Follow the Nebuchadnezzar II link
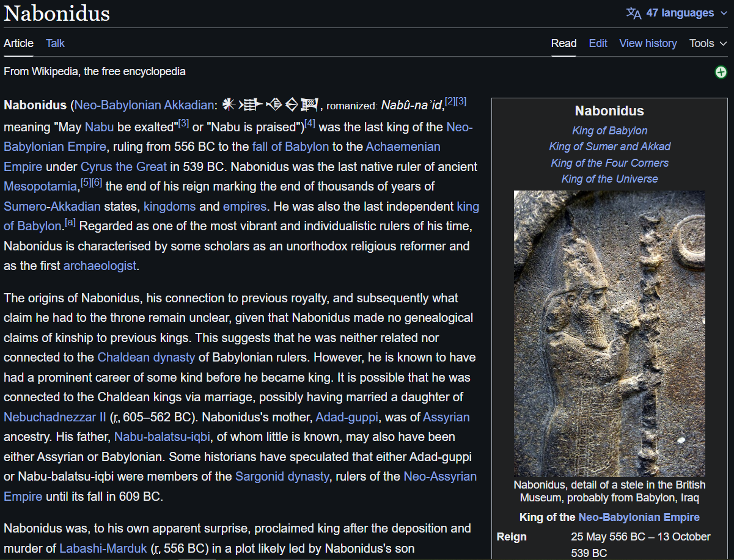 click(55, 417)
